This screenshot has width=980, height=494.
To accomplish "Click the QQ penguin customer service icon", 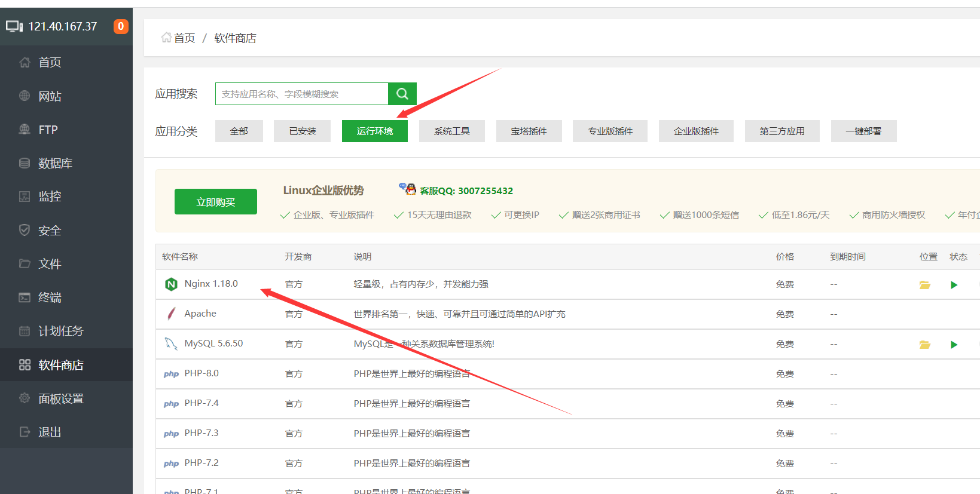I will coord(408,189).
